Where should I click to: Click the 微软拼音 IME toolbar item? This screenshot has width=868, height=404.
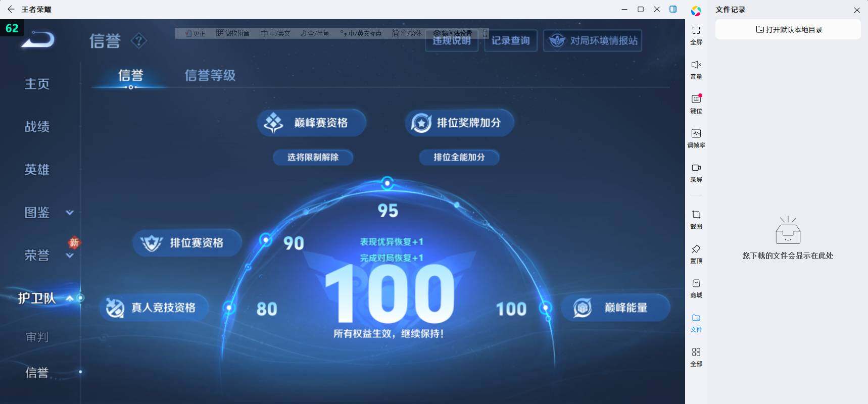coord(233,33)
